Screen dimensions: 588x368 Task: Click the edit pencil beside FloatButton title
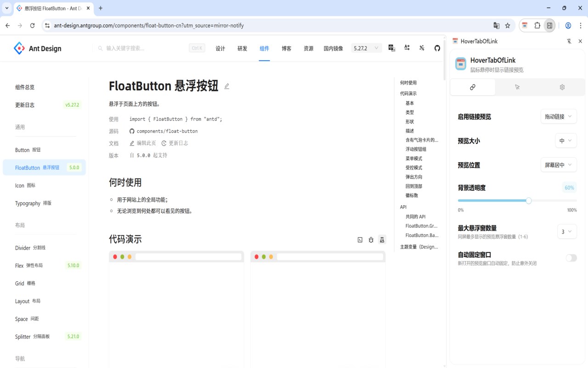coord(226,86)
